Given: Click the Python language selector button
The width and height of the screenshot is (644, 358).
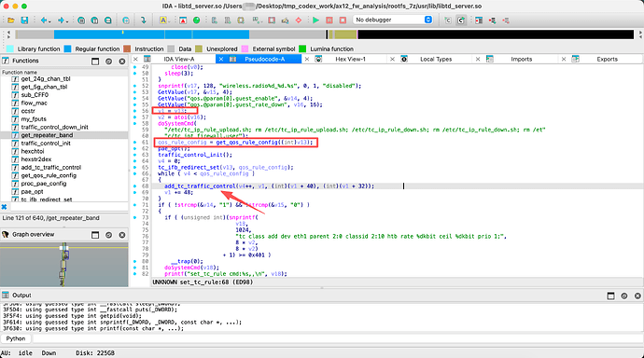Looking at the screenshot, I should point(16,338).
